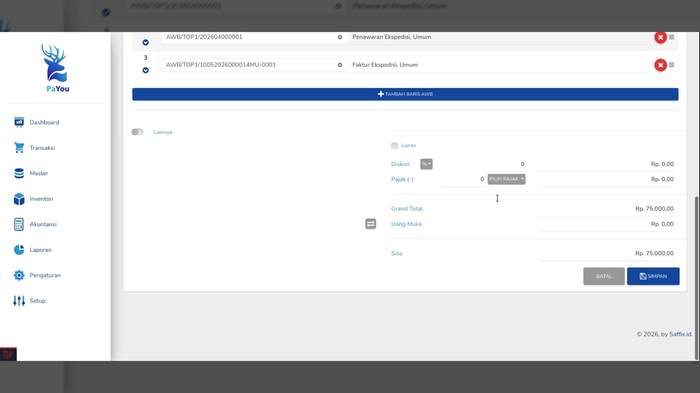Open the Akuntansi menu
This screenshot has height=393, width=700.
pos(43,224)
